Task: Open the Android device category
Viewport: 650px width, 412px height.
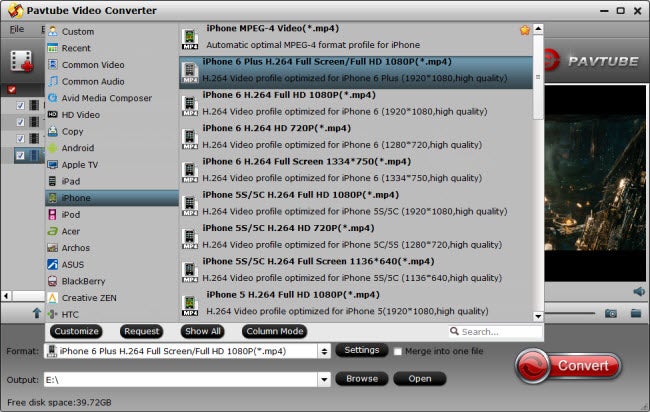Action: pyautogui.click(x=112, y=148)
